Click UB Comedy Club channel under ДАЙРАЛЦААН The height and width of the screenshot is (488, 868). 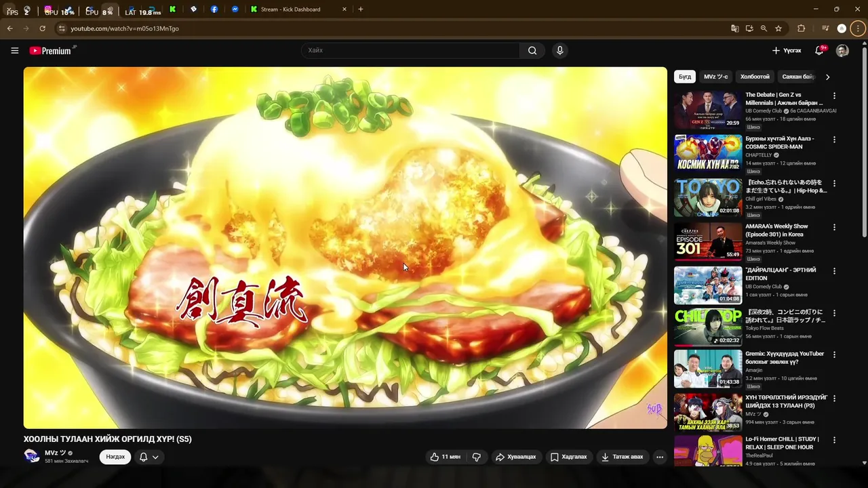click(x=764, y=287)
